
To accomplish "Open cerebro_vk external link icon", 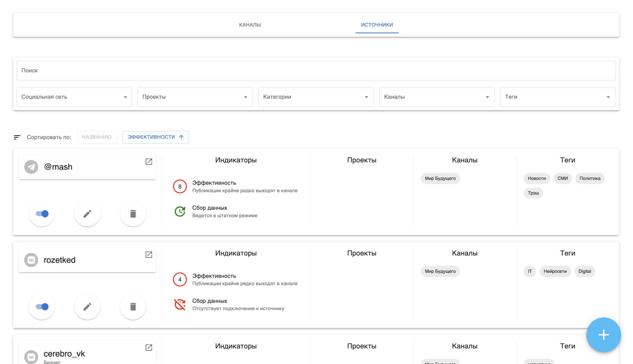I will (149, 347).
